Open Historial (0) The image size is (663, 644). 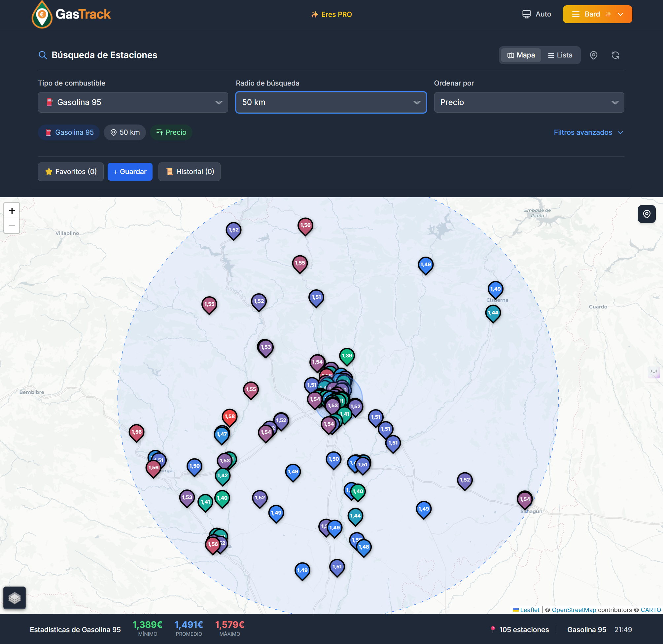pos(190,172)
